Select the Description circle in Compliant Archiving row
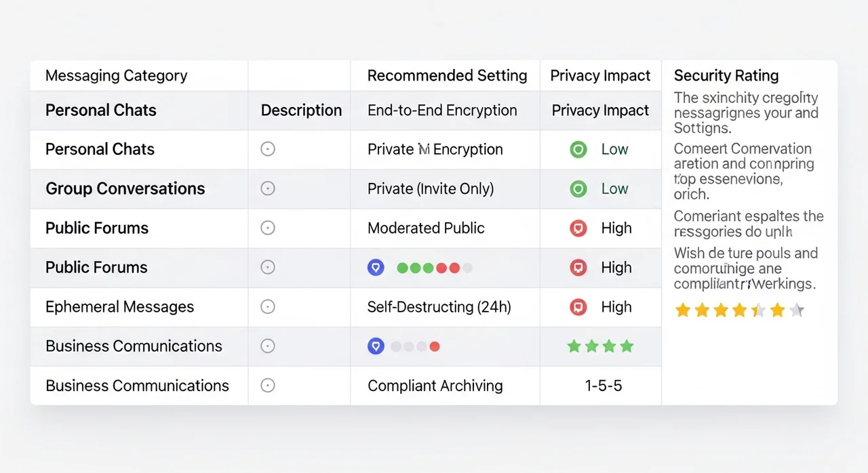This screenshot has height=473, width=868. pos(268,386)
